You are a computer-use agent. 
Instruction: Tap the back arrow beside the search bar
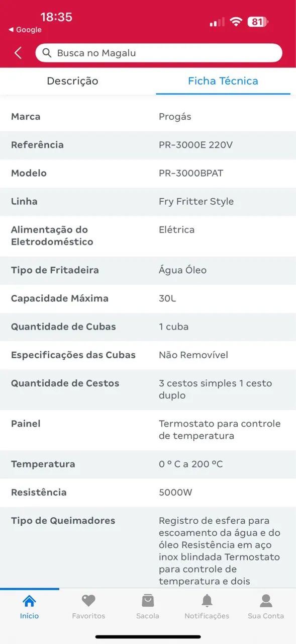coord(17,52)
